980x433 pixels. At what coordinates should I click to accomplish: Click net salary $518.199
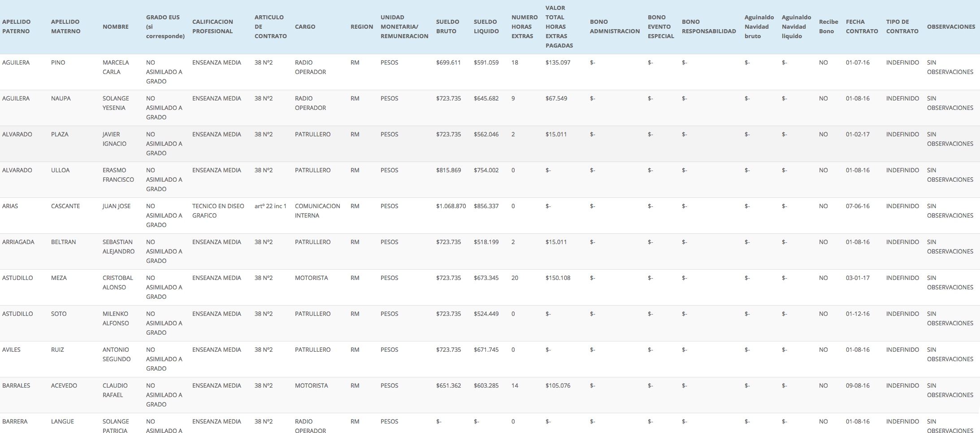(486, 242)
